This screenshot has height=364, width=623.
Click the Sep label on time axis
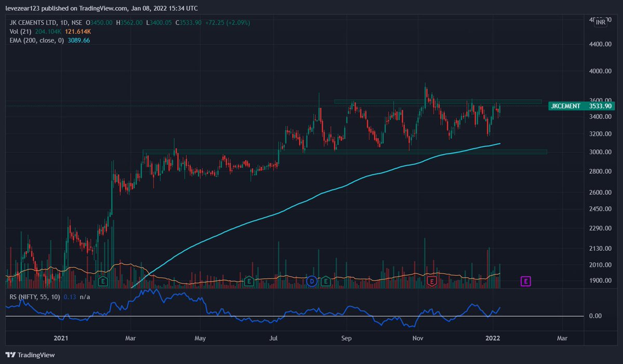click(347, 338)
